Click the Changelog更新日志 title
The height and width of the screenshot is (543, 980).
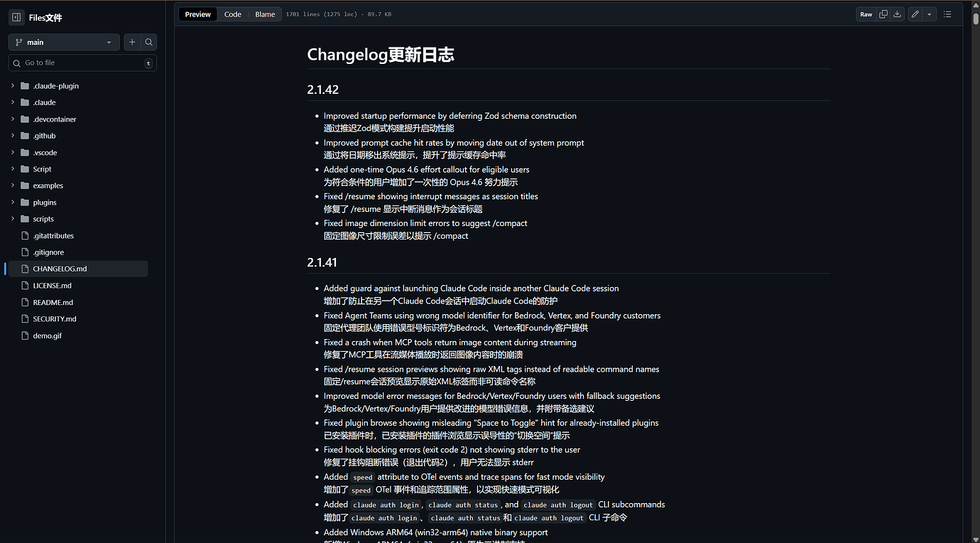381,55
